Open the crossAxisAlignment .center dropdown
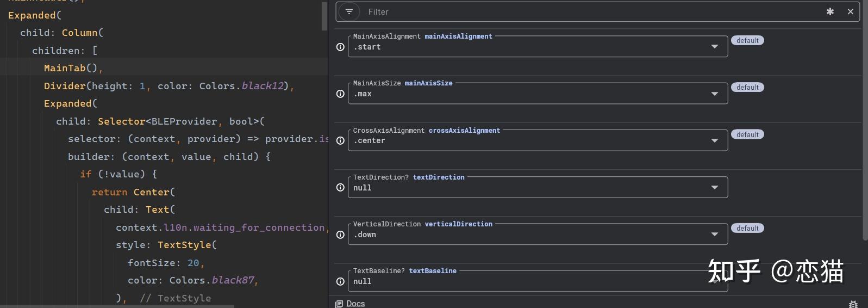868x308 pixels. [x=538, y=140]
